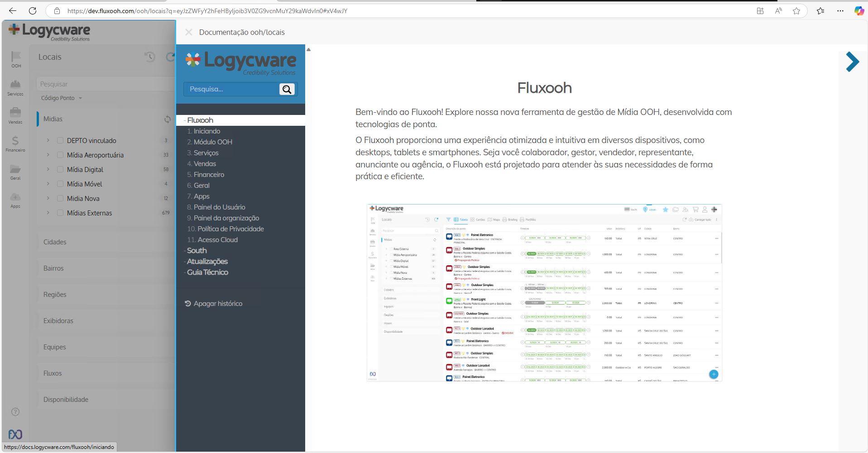Click the OOH flag icon in sidebar

pyautogui.click(x=16, y=57)
